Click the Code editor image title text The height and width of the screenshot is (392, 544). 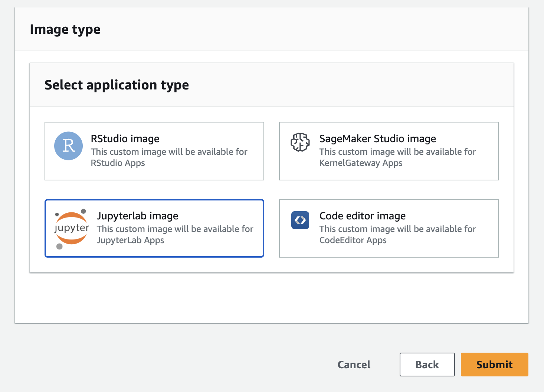(363, 216)
